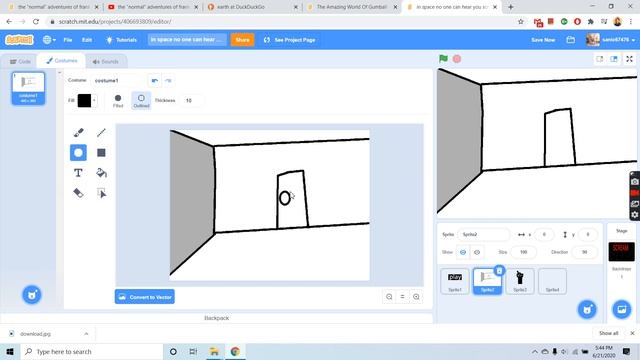Select the Fill bucket tool

click(101, 173)
